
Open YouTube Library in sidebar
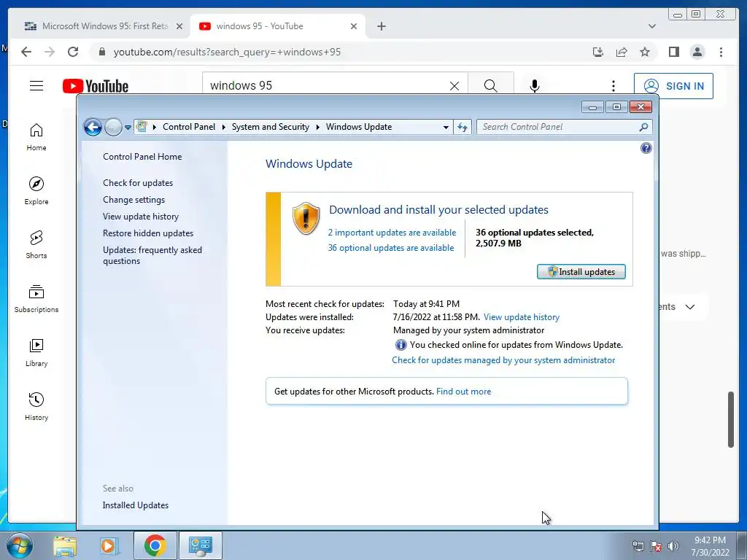pos(36,352)
